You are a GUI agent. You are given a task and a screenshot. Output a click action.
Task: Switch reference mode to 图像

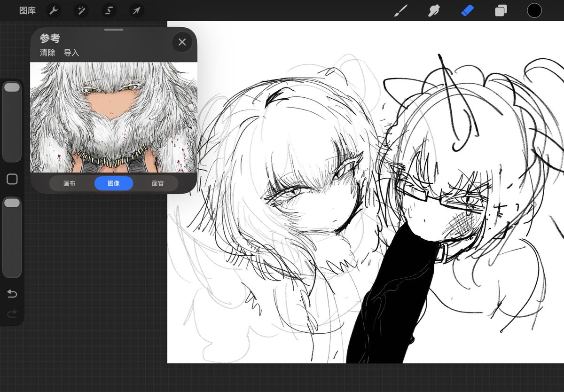pos(114,183)
